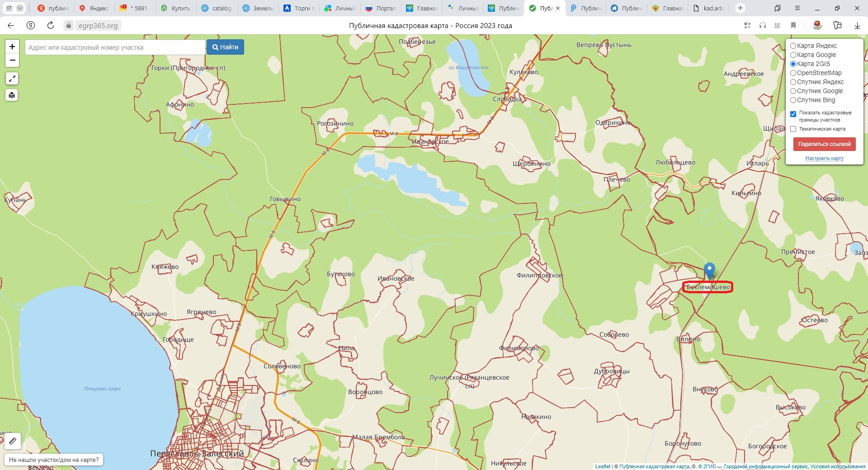Zoom in the map with plus button
The image size is (868, 470).
pyautogui.click(x=12, y=47)
